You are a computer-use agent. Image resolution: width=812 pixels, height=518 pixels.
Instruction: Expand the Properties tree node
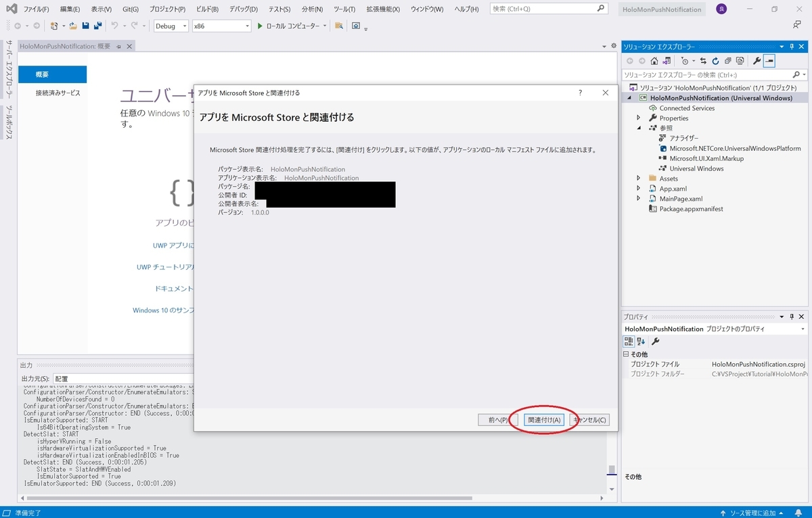coord(638,118)
